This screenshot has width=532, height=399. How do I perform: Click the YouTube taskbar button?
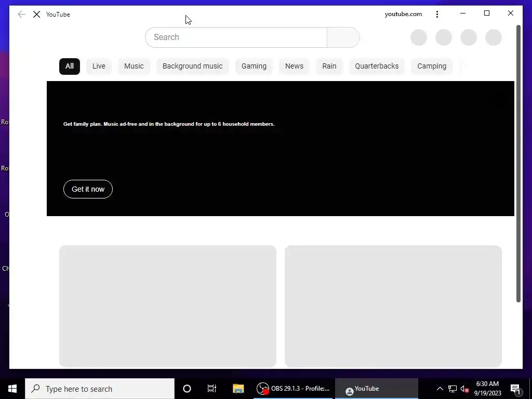point(376,389)
